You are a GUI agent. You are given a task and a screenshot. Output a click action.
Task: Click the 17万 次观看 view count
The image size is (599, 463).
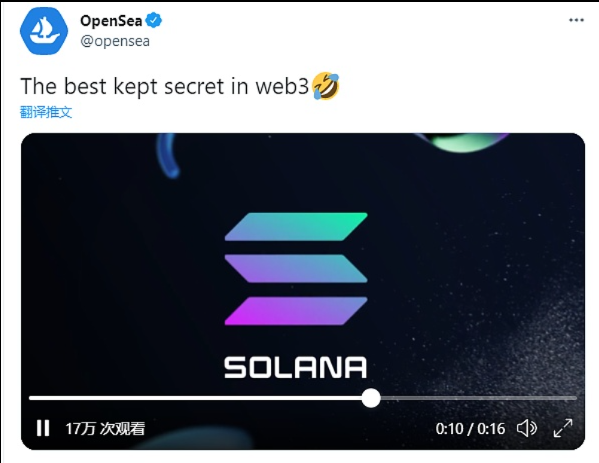pos(105,429)
